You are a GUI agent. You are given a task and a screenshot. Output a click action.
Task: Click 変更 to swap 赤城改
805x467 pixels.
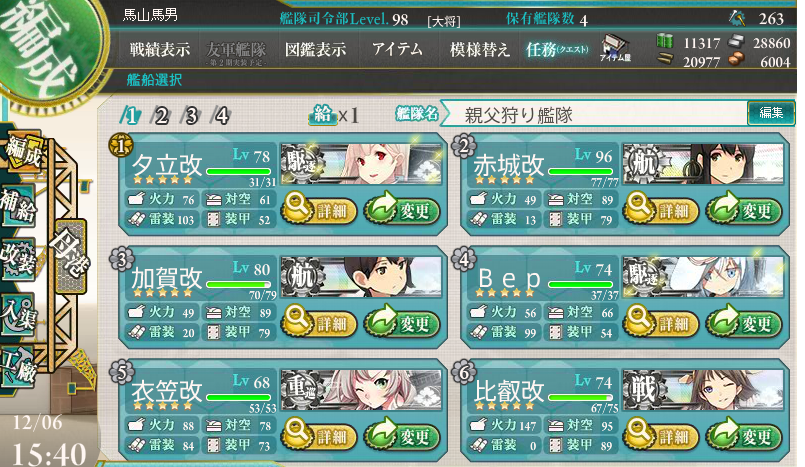(x=743, y=210)
